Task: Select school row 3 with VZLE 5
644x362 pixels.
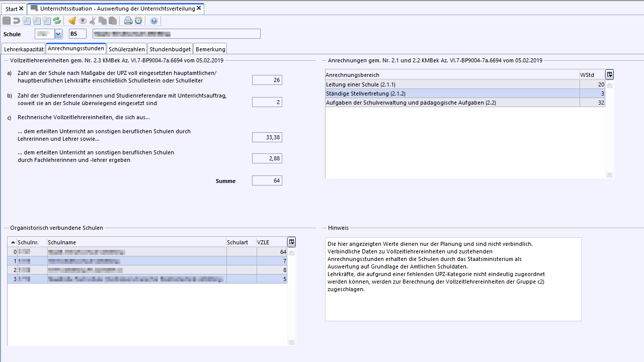Action: (x=147, y=279)
